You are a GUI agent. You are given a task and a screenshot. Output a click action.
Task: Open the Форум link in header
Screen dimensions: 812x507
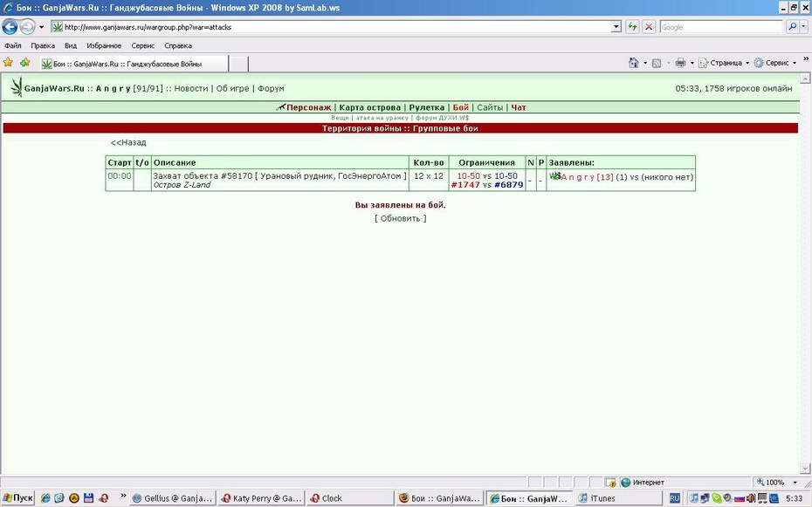[x=271, y=88]
